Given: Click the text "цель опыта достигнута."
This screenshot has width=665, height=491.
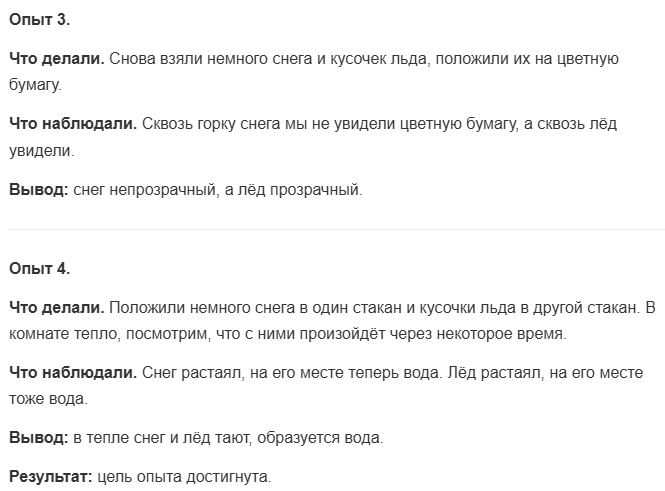Looking at the screenshot, I should [184, 476].
